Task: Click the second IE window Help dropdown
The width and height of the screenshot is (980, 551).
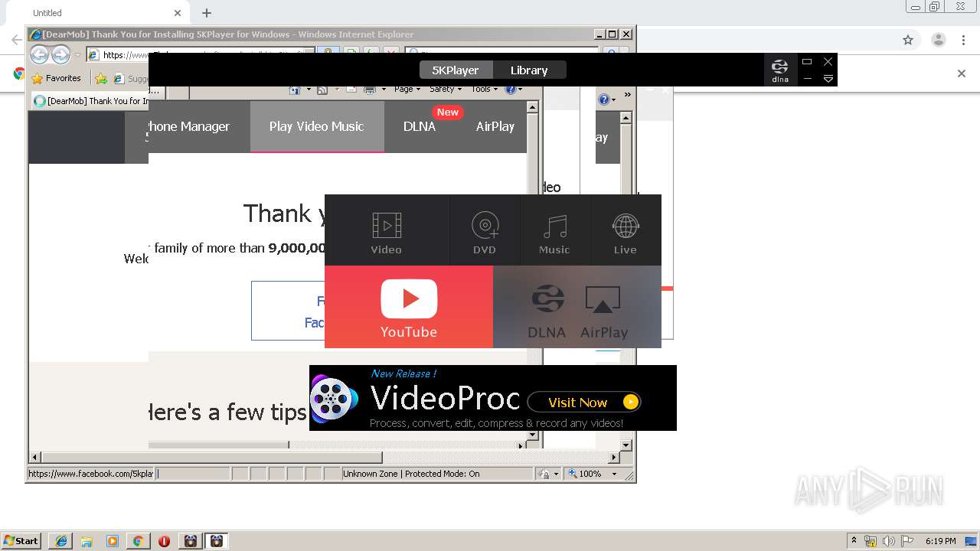Action: point(606,99)
